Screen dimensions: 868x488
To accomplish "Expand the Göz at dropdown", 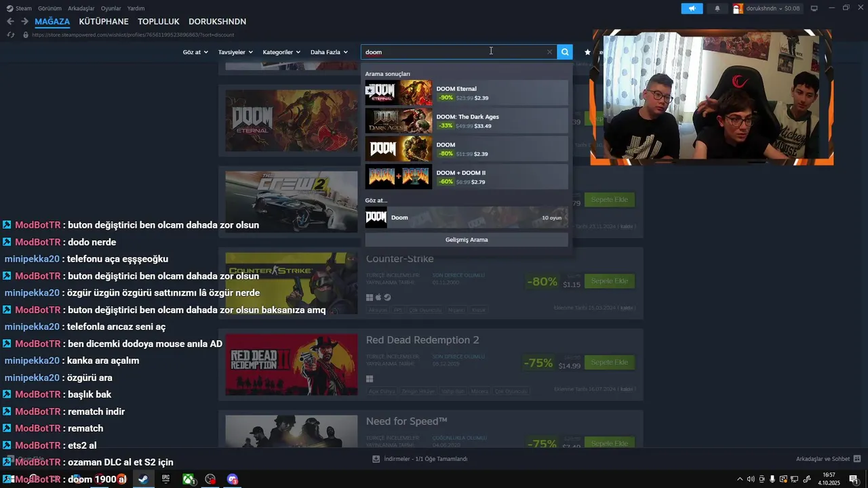I will 195,52.
